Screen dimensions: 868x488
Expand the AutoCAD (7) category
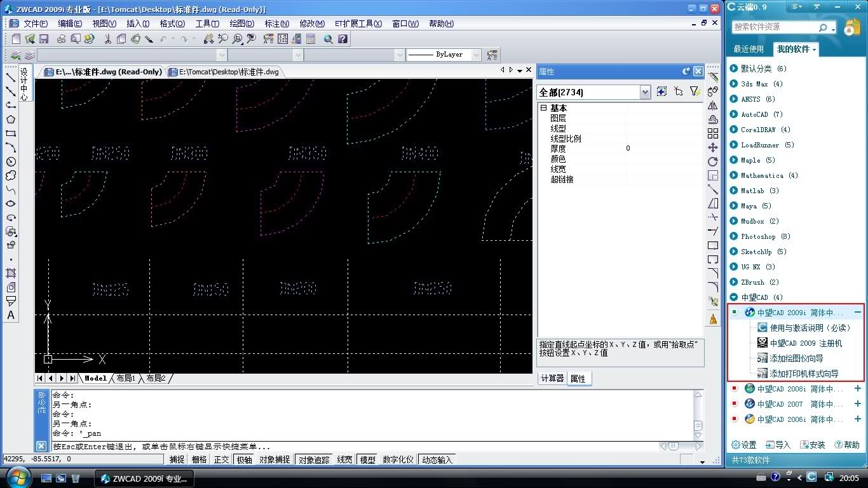734,114
